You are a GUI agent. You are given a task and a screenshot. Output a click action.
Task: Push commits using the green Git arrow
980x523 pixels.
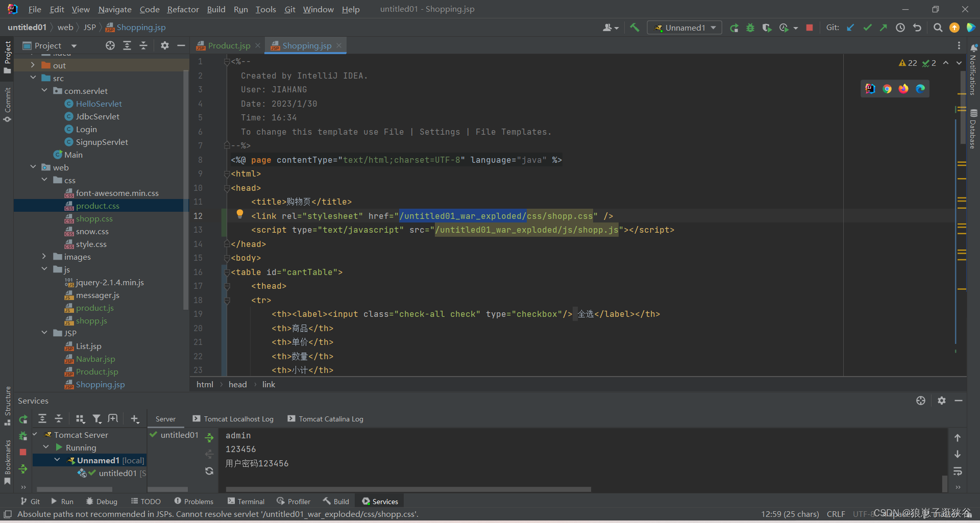tap(884, 28)
